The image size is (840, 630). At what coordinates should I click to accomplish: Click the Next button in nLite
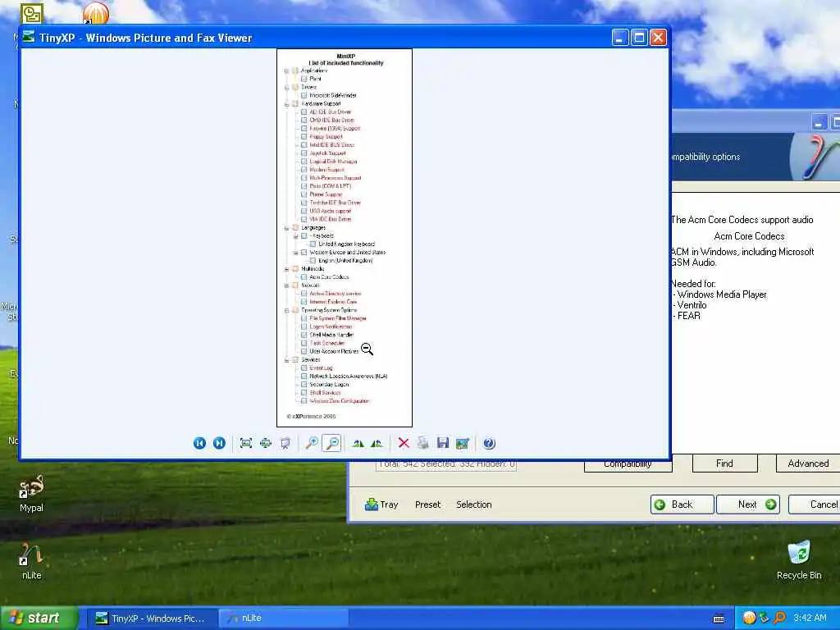(748, 504)
